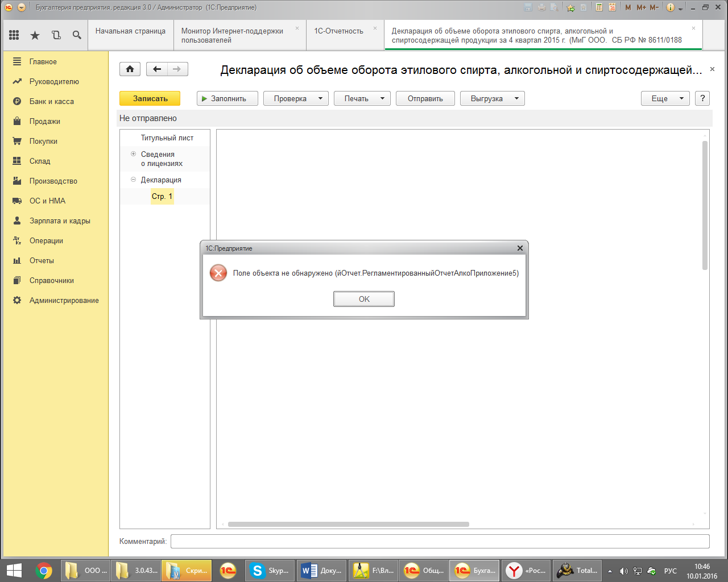Open the info (i) icon in title bar
Viewport: 728px width, 582px height.
[670, 7]
